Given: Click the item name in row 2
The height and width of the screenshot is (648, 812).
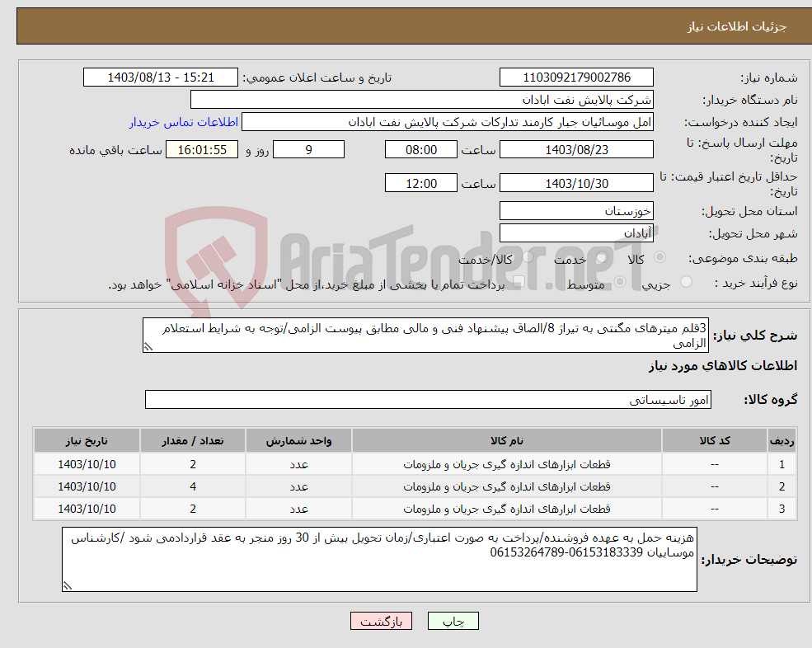Looking at the screenshot, I should click(x=507, y=487).
